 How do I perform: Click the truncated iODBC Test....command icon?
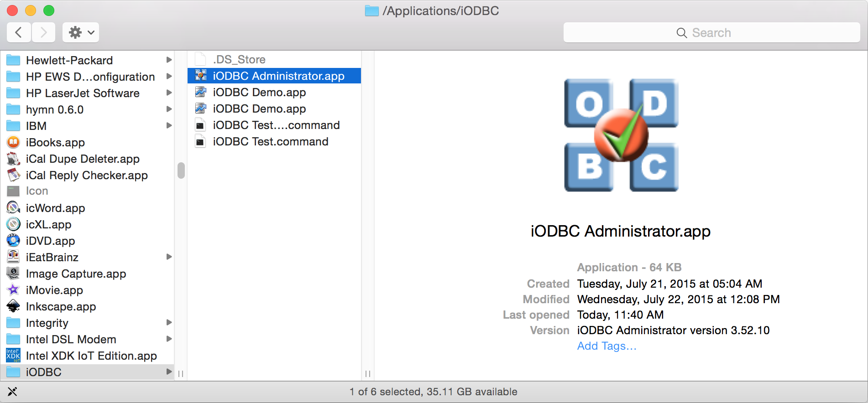(200, 125)
